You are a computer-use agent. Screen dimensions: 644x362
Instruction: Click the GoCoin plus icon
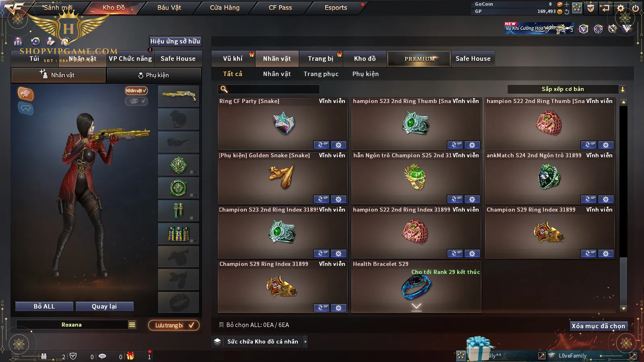coord(567,4)
